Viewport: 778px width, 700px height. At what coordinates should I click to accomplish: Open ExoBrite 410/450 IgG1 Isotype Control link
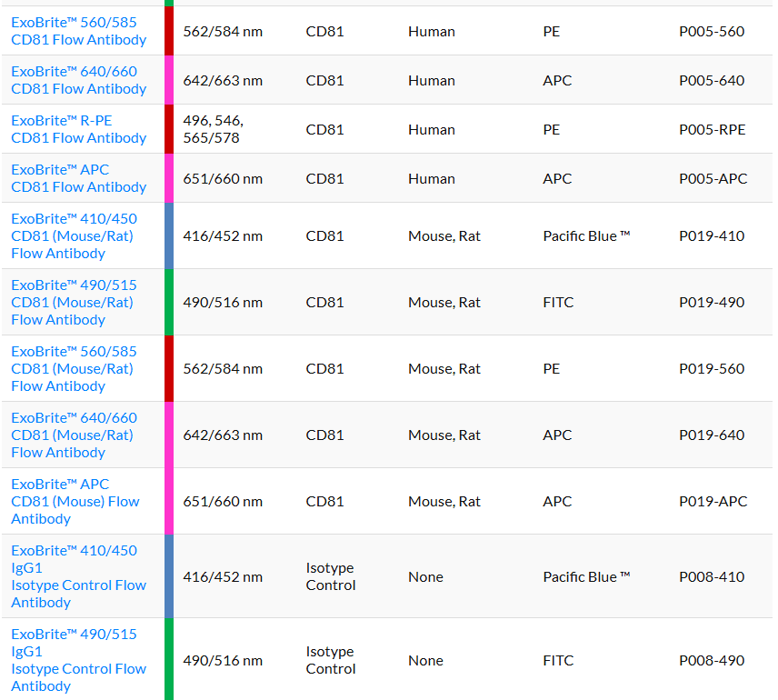(x=78, y=576)
